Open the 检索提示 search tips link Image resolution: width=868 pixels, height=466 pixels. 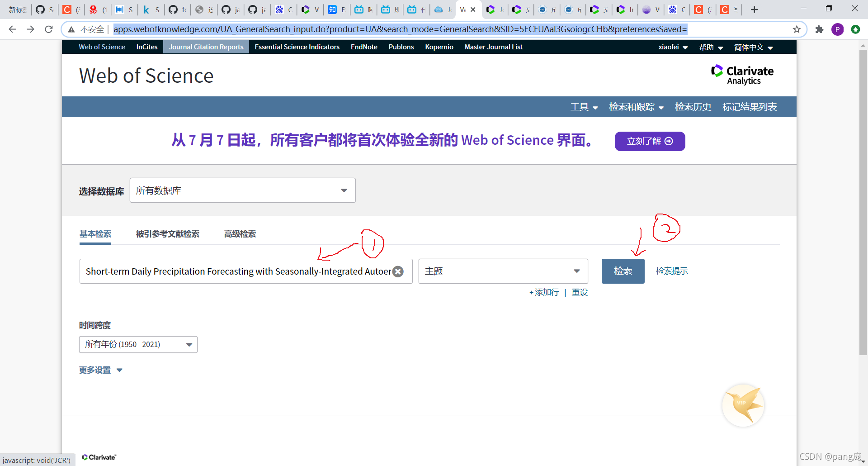[672, 271]
